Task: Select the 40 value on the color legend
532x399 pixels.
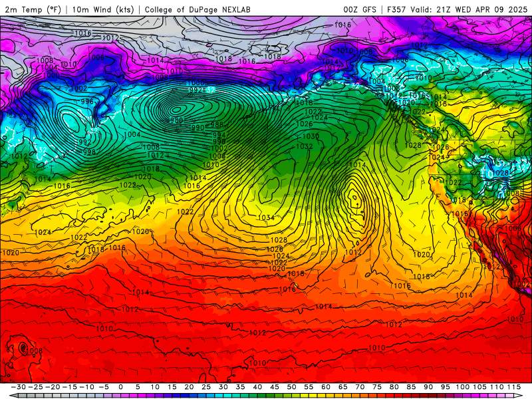Action: pos(257,387)
